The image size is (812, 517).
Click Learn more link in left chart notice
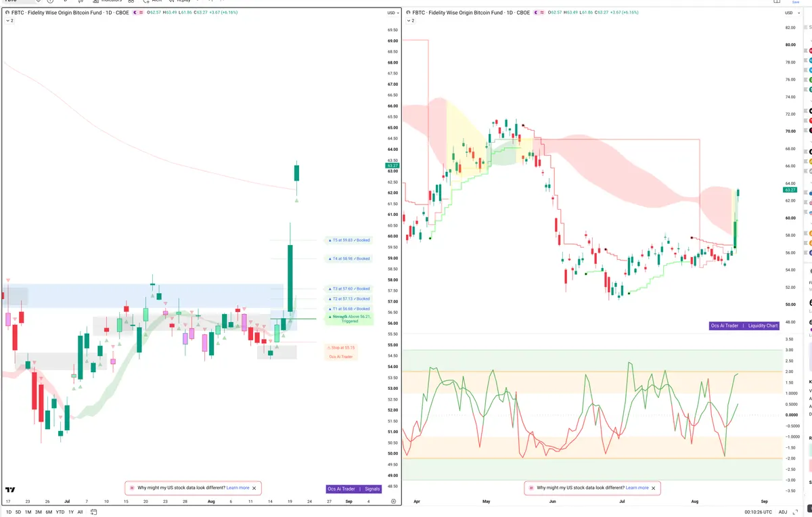[x=238, y=488]
